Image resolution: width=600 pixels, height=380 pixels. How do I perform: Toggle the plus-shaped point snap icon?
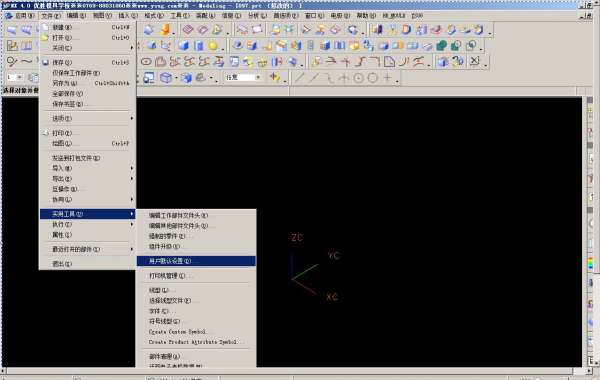387,78
